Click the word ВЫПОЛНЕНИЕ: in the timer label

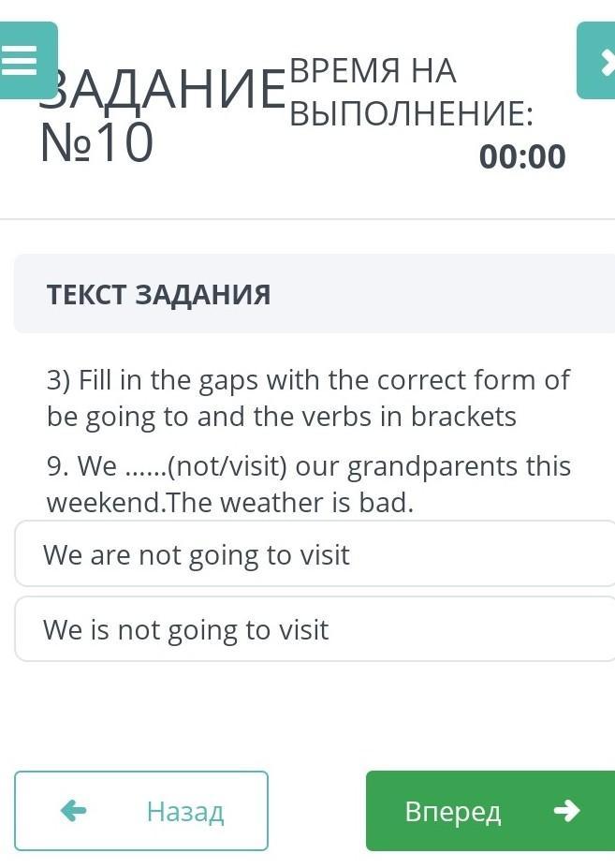[411, 114]
